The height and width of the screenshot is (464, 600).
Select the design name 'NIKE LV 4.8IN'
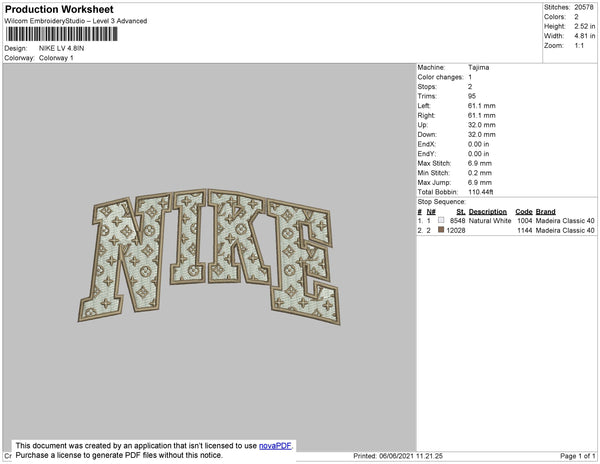pos(62,48)
